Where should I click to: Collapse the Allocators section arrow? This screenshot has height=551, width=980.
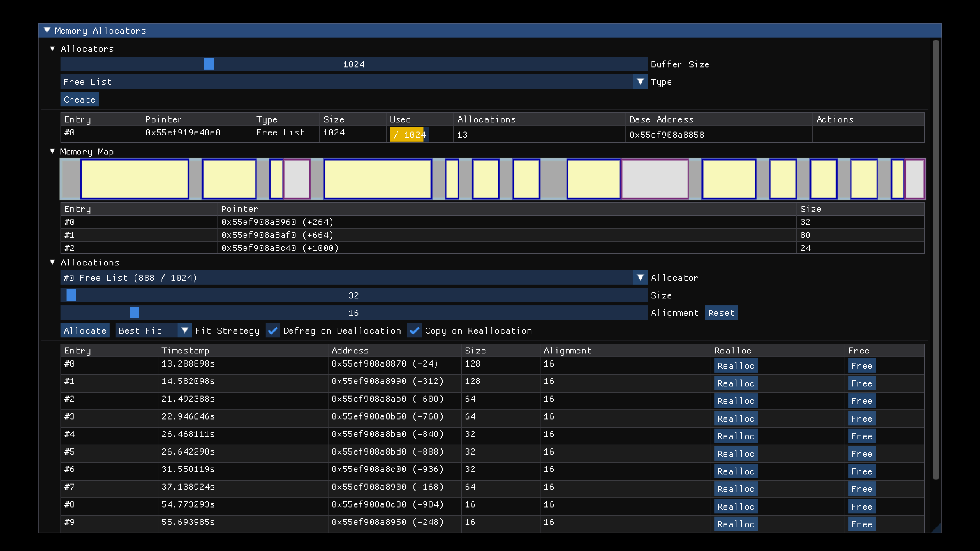click(52, 49)
